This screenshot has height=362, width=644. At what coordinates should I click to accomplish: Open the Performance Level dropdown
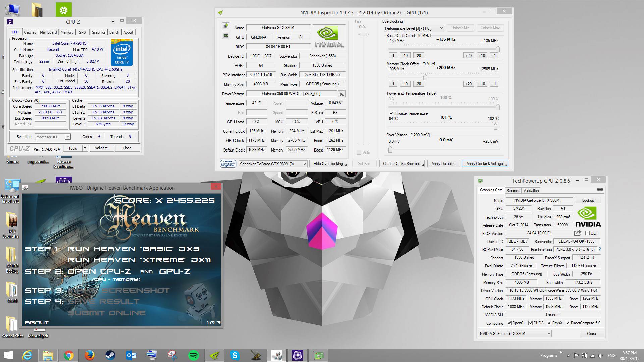tap(414, 28)
